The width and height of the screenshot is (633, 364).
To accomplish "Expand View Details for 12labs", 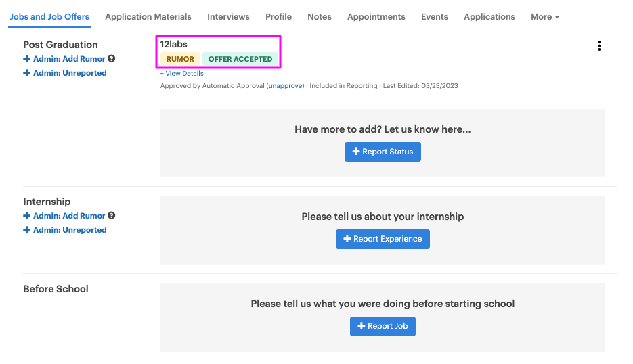I will tap(181, 74).
